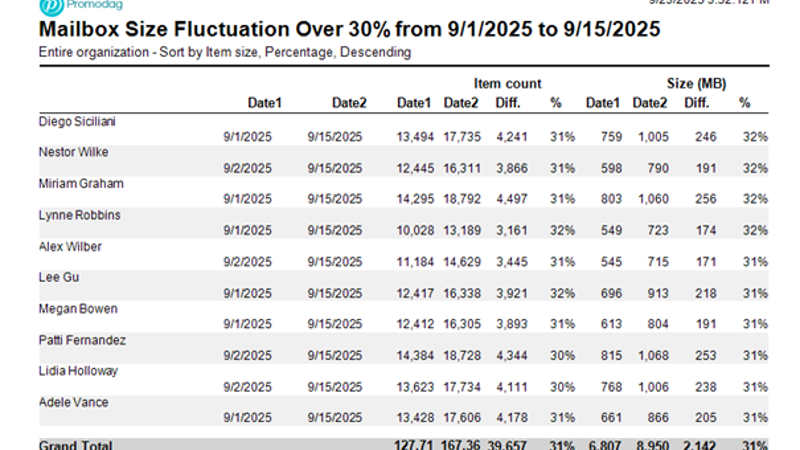This screenshot has height=450, width=800.
Task: Click Patti Fernandez's 1,068 size value
Action: tap(650, 355)
